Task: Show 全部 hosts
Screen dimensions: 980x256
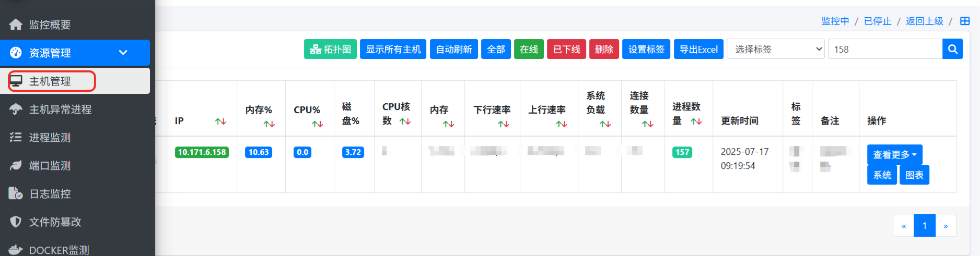Action: pos(496,49)
